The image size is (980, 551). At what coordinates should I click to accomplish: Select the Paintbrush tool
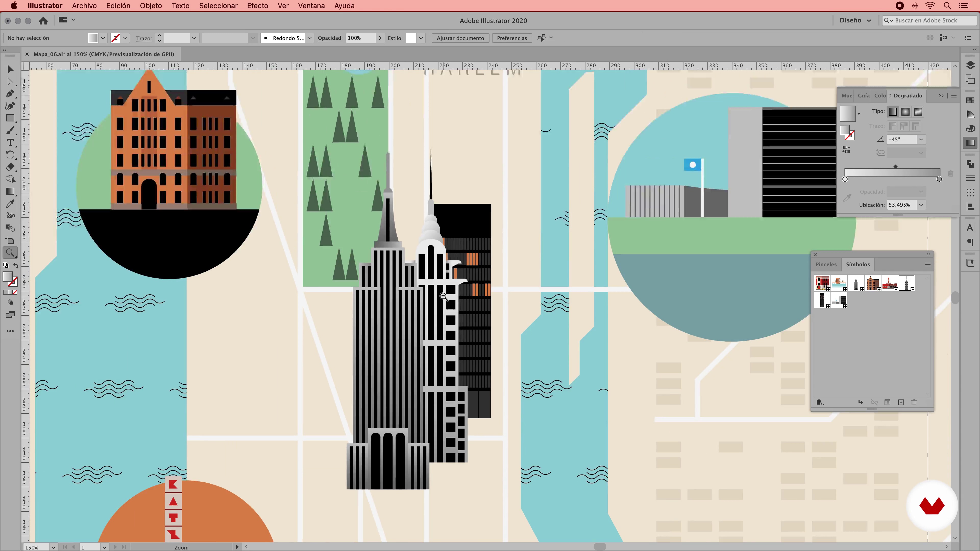point(10,130)
